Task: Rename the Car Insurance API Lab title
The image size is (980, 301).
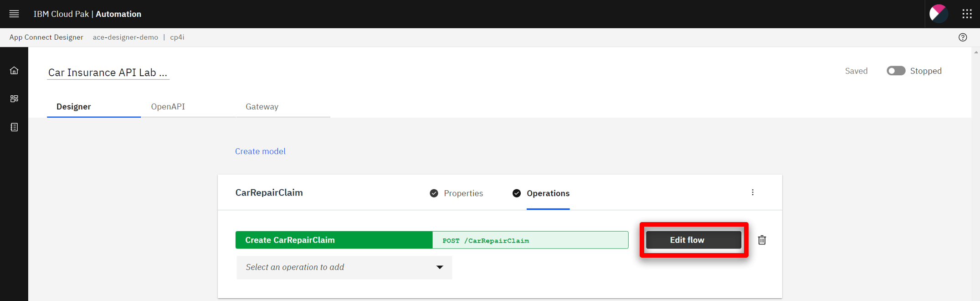Action: pyautogui.click(x=108, y=72)
